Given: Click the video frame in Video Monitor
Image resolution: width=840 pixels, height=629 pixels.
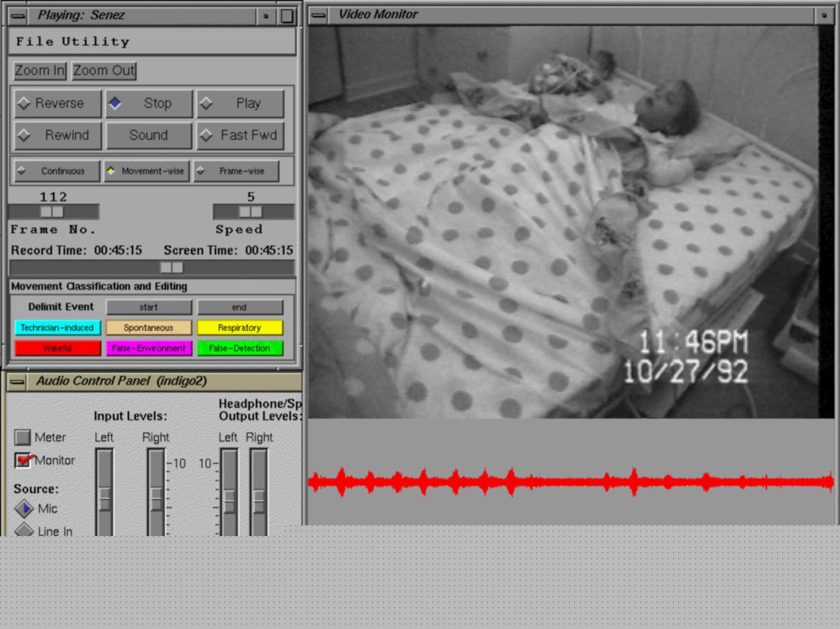Looking at the screenshot, I should pyautogui.click(x=563, y=222).
